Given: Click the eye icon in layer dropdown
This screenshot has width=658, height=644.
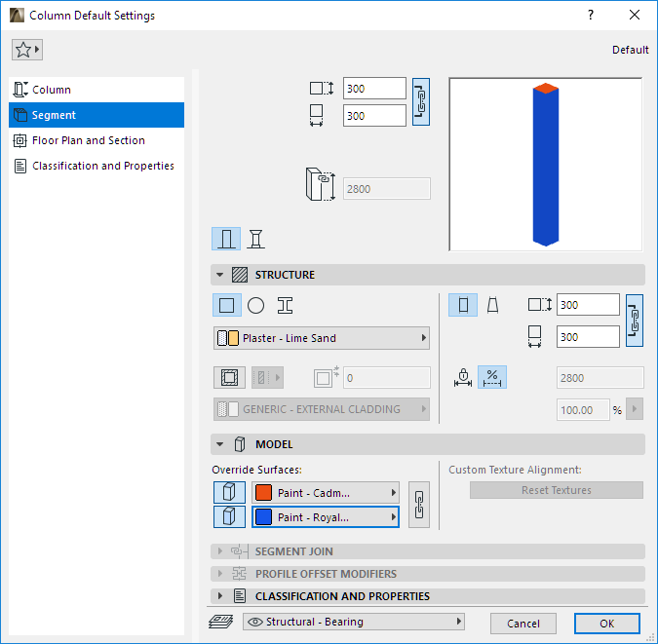Looking at the screenshot, I should (255, 622).
